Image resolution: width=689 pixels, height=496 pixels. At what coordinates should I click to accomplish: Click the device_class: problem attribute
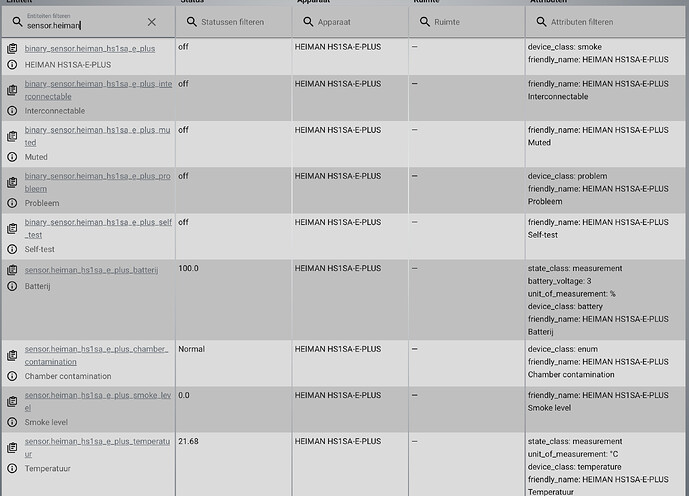click(x=567, y=176)
